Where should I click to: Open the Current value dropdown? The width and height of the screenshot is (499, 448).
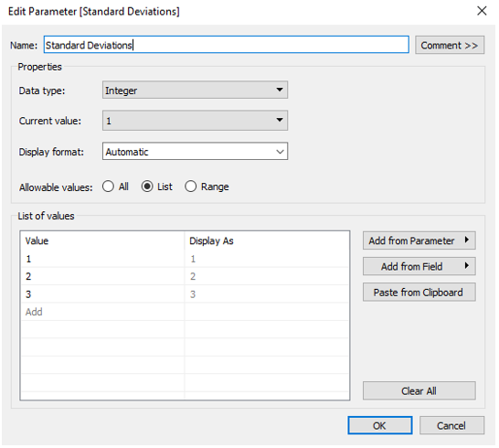tap(195, 121)
